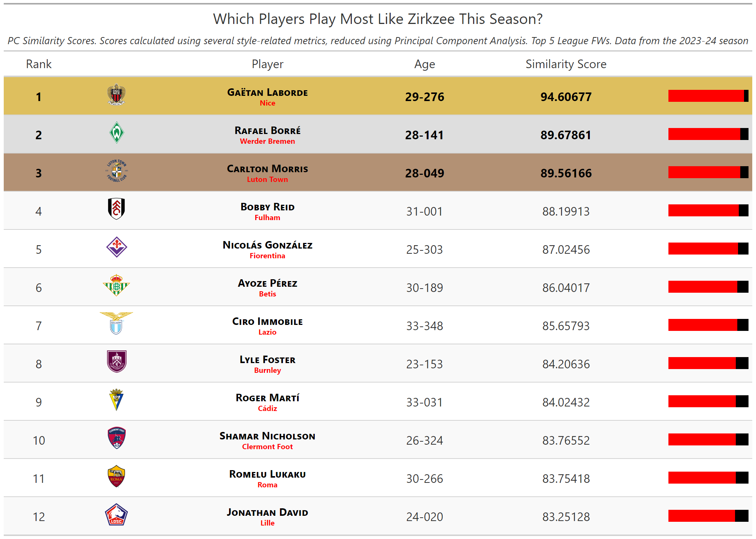Open Gaëtan Laborde player name

[268, 92]
